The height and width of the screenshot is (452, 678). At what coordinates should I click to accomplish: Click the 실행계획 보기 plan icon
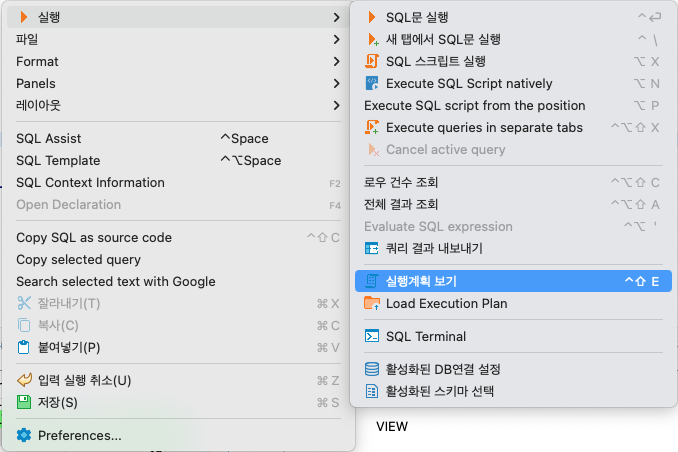(372, 281)
